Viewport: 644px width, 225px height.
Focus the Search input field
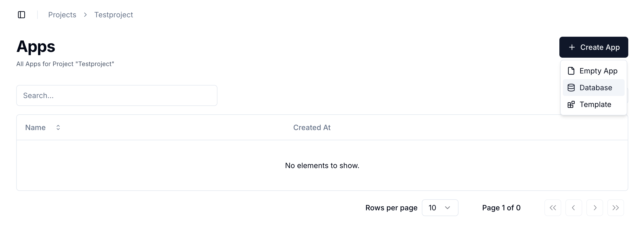click(x=117, y=95)
